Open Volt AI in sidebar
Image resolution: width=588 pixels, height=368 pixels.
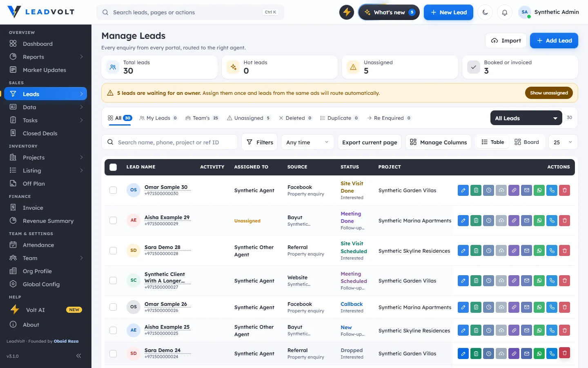tap(46, 310)
